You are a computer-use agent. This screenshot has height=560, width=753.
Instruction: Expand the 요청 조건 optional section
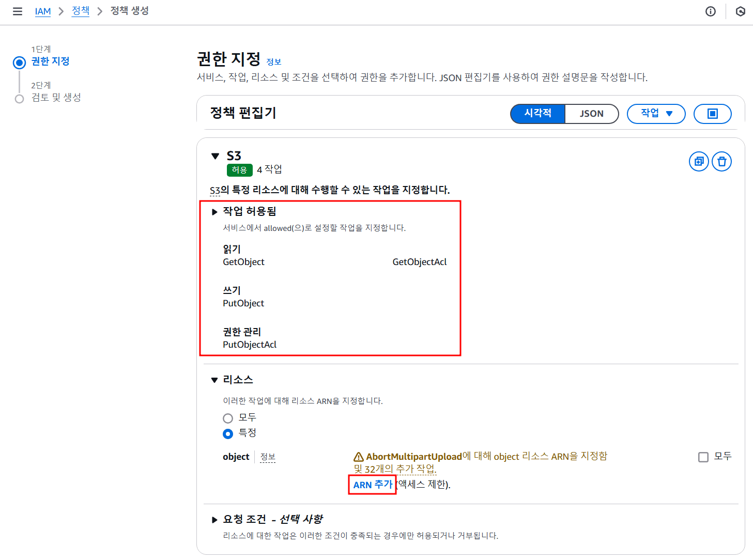click(x=214, y=520)
